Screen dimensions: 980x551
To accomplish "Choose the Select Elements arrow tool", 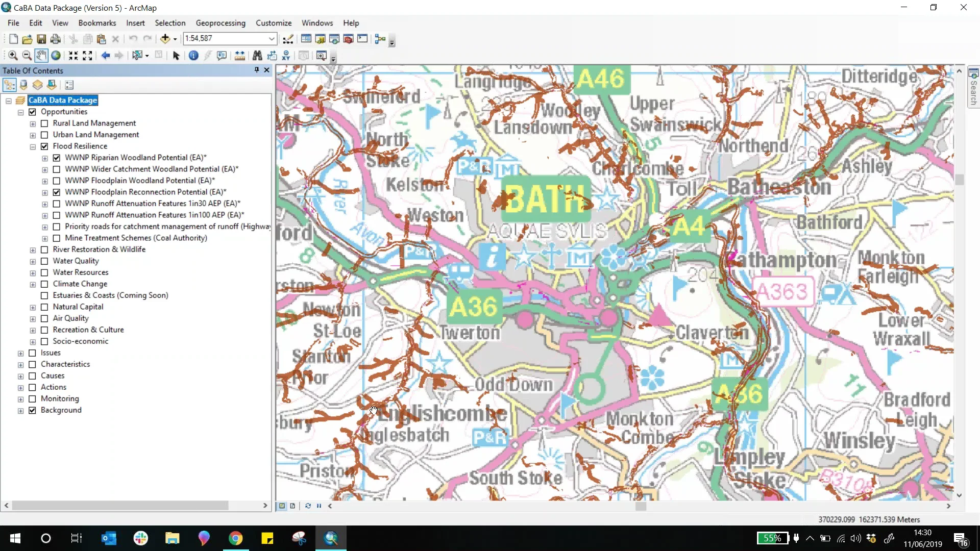I will point(176,56).
